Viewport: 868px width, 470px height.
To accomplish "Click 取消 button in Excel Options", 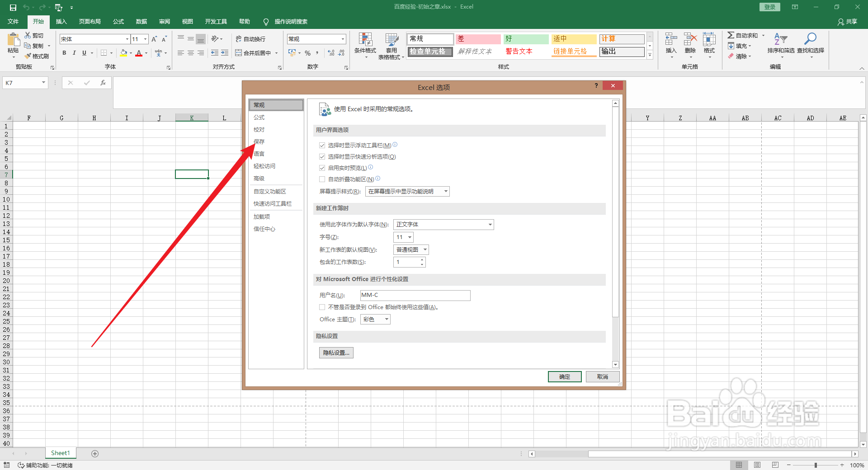I will [x=603, y=377].
